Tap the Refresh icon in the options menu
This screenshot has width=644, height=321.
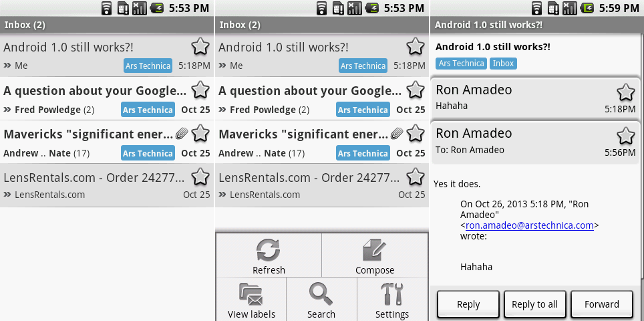click(269, 251)
